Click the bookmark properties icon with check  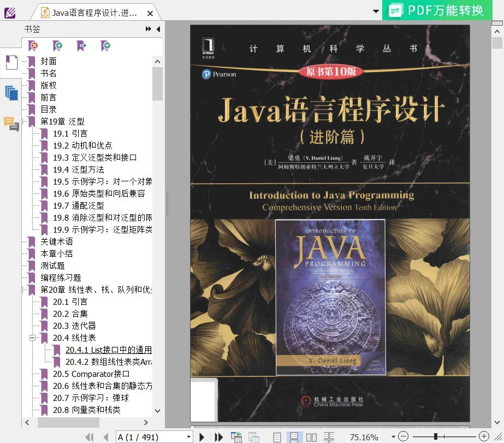tap(105, 46)
